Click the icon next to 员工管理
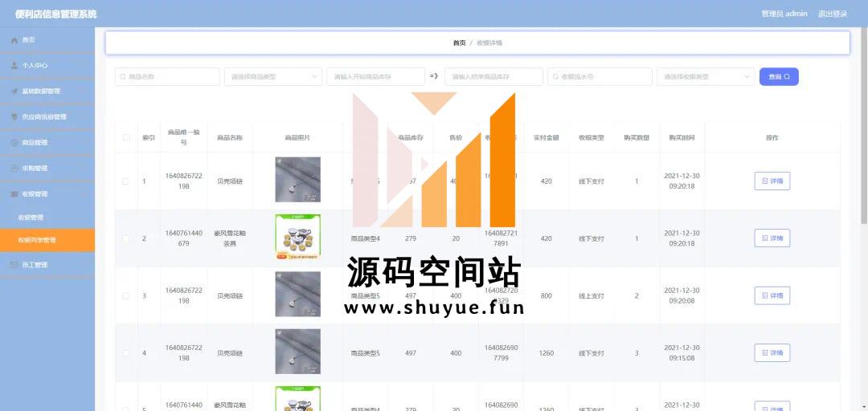868x411 pixels. [14, 265]
